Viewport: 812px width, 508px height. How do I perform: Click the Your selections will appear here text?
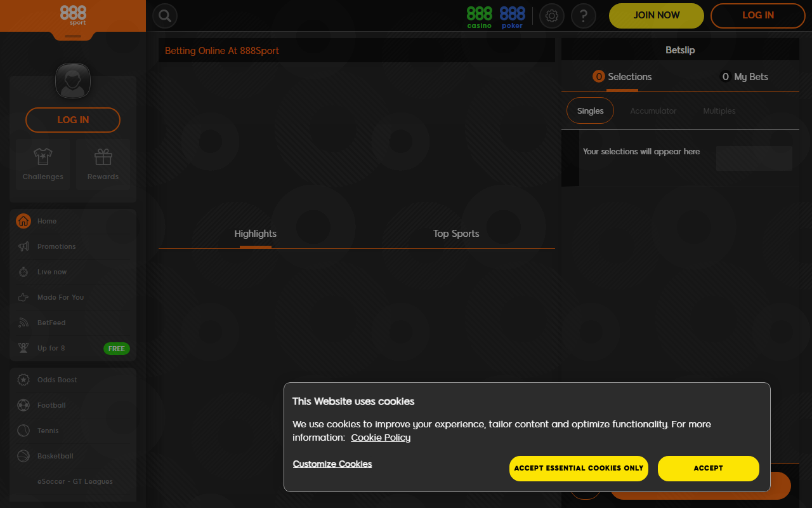[x=641, y=152]
